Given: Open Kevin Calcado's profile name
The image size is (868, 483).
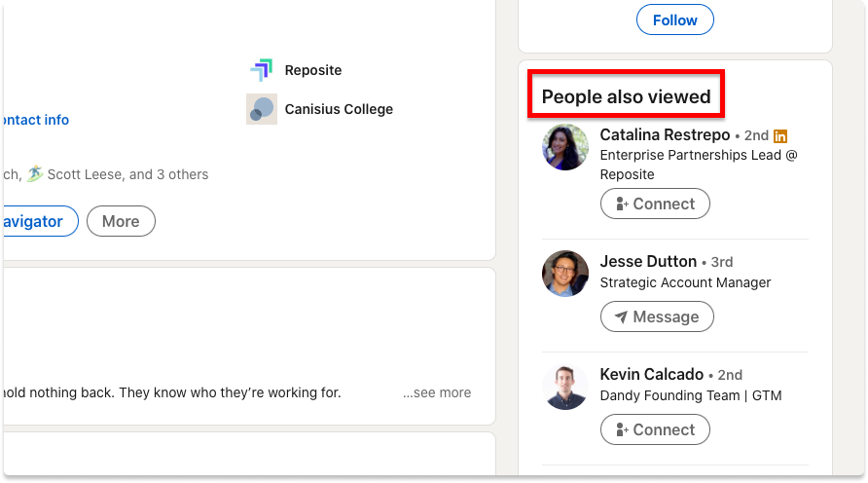Looking at the screenshot, I should click(652, 375).
